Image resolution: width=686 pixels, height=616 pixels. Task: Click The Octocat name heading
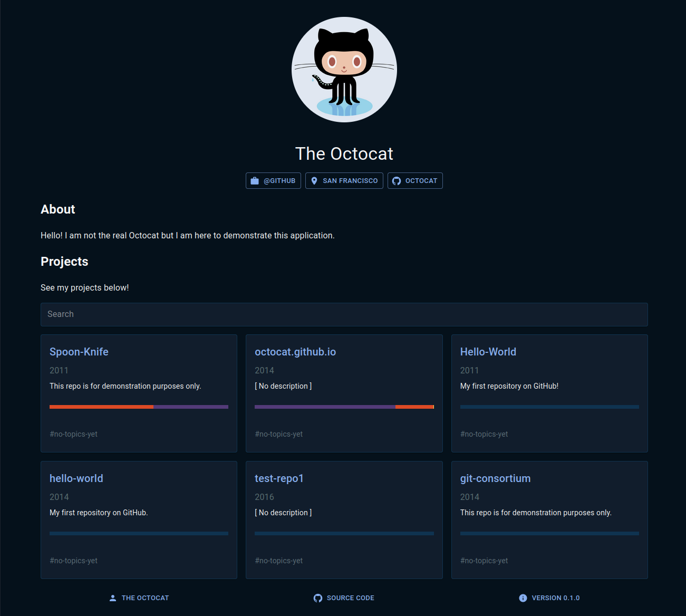[x=344, y=154]
